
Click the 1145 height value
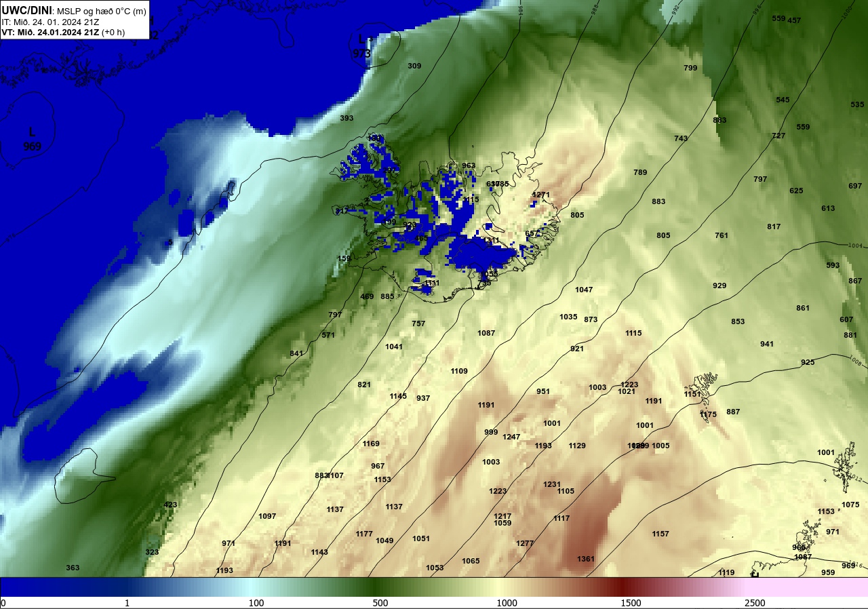point(398,396)
